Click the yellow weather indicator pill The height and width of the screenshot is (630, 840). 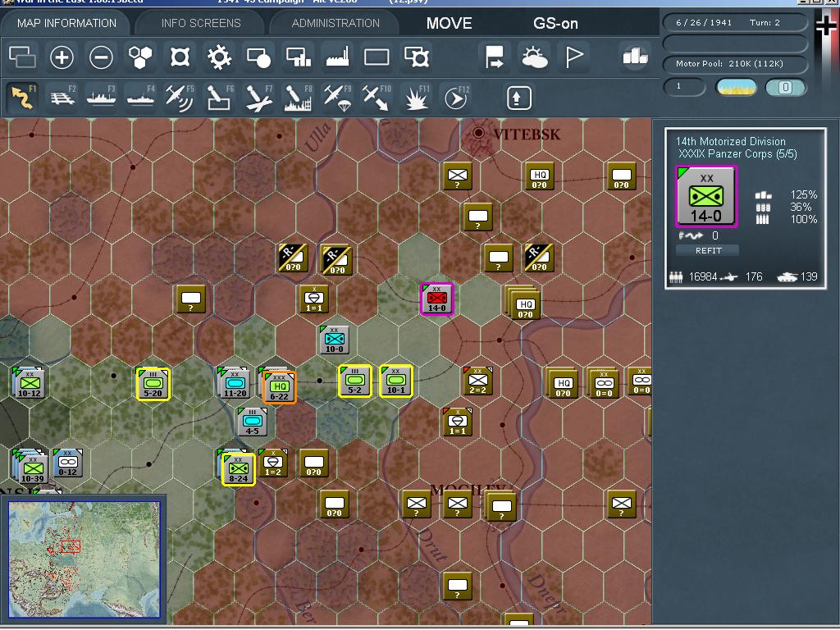click(737, 87)
